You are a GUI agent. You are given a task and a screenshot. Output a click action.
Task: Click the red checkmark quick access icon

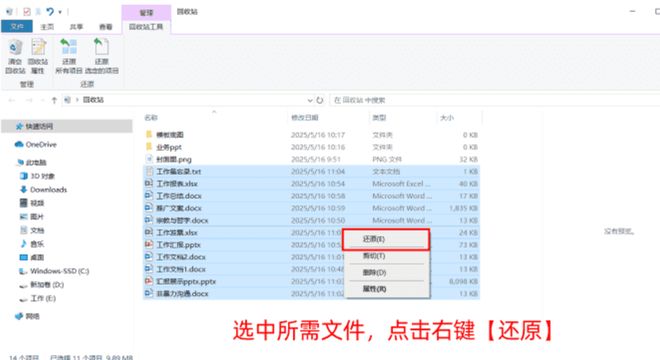[x=27, y=12]
